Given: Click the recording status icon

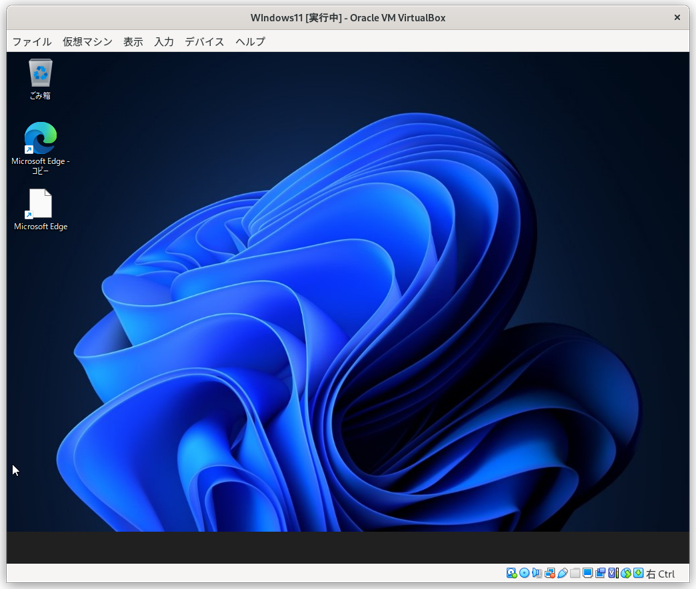Looking at the screenshot, I should click(600, 573).
